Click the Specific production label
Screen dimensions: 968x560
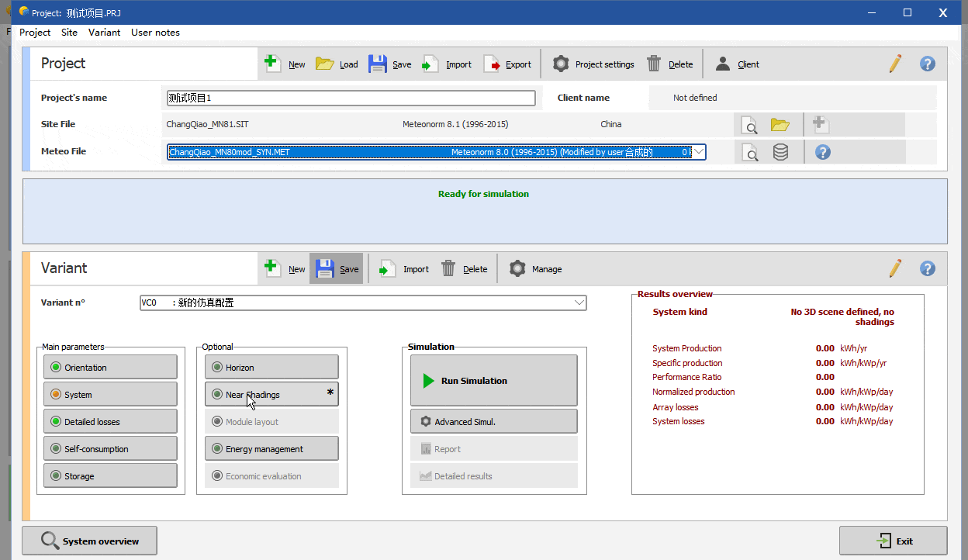pyautogui.click(x=687, y=363)
